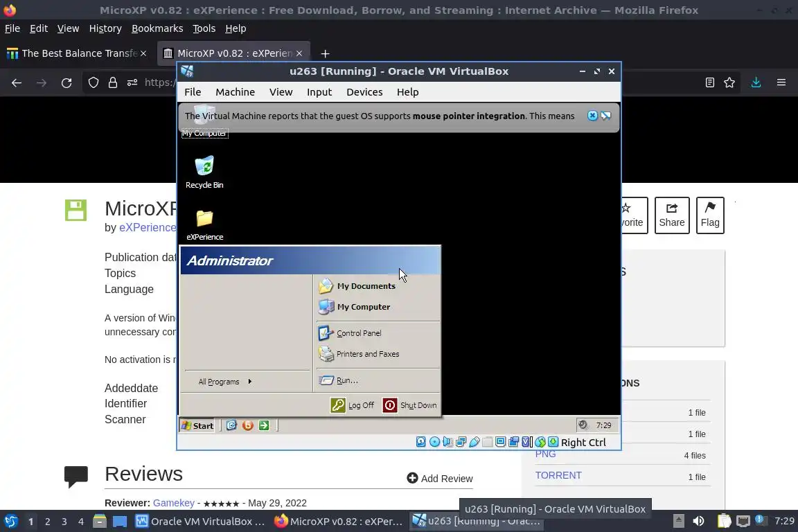Select the eXPerience folder on desktop
Screen dimensions: 798x532
(204, 224)
